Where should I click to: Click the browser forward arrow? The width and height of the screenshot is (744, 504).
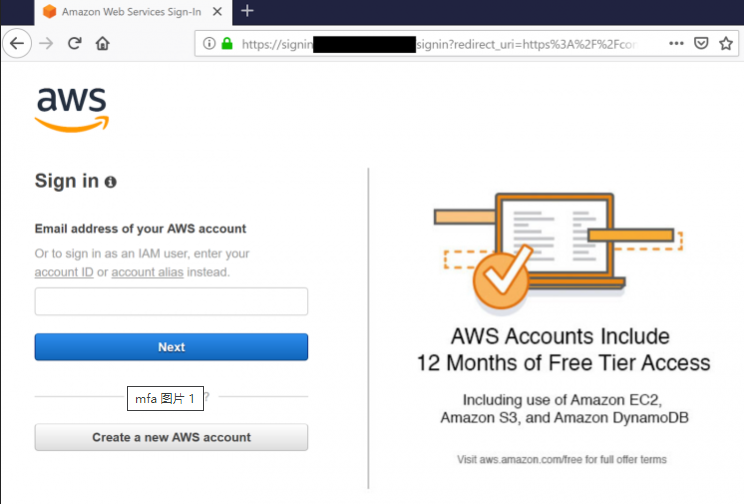coord(46,44)
